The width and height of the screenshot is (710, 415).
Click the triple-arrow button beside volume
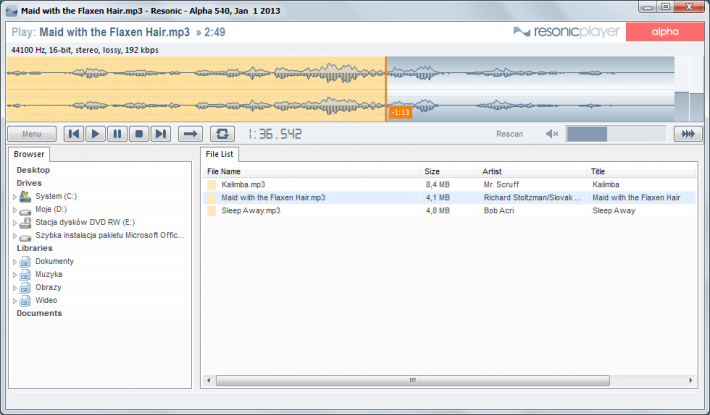688,134
